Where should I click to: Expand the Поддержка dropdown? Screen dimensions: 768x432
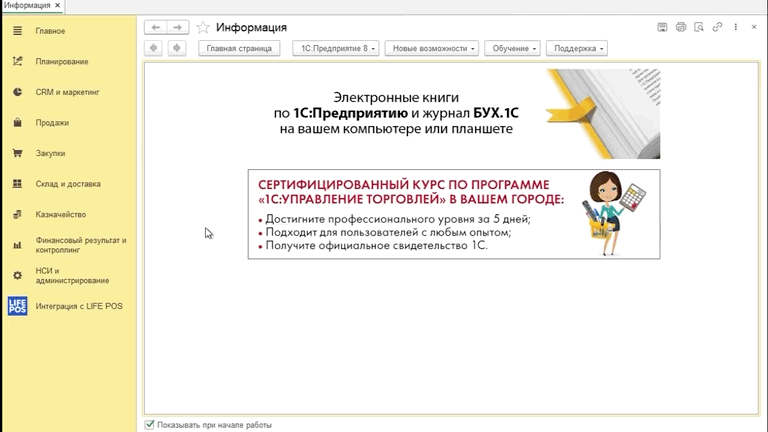(576, 48)
